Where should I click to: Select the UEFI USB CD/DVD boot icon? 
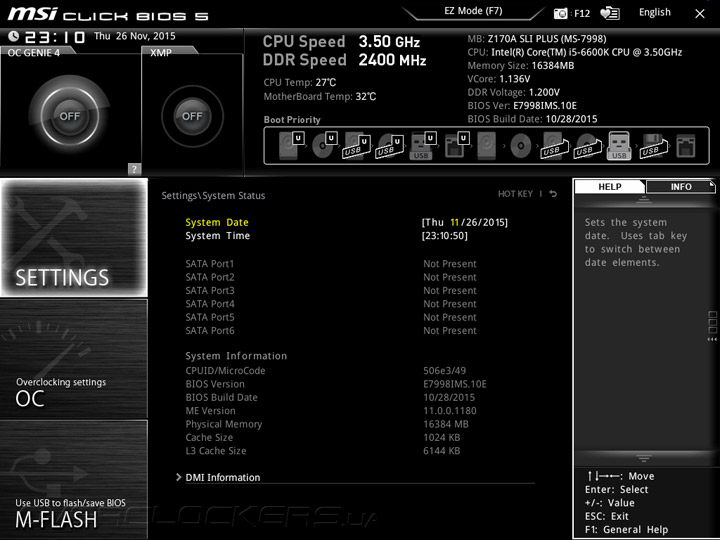click(390, 146)
